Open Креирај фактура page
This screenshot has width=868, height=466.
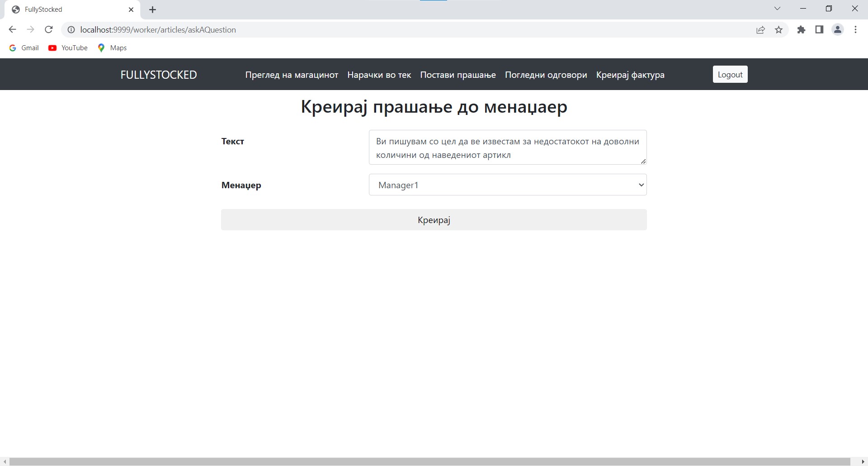coord(630,75)
